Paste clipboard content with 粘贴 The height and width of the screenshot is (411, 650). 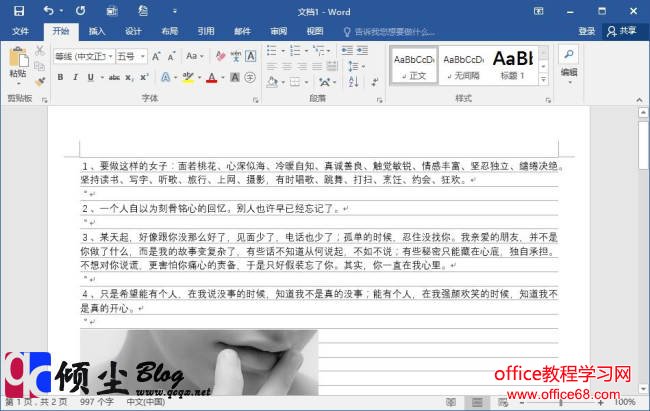tap(18, 64)
